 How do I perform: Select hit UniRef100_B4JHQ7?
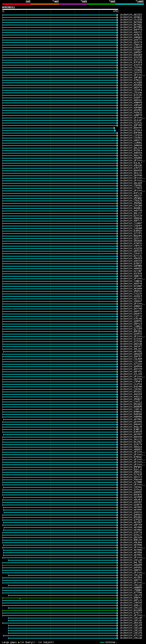[131, 442]
